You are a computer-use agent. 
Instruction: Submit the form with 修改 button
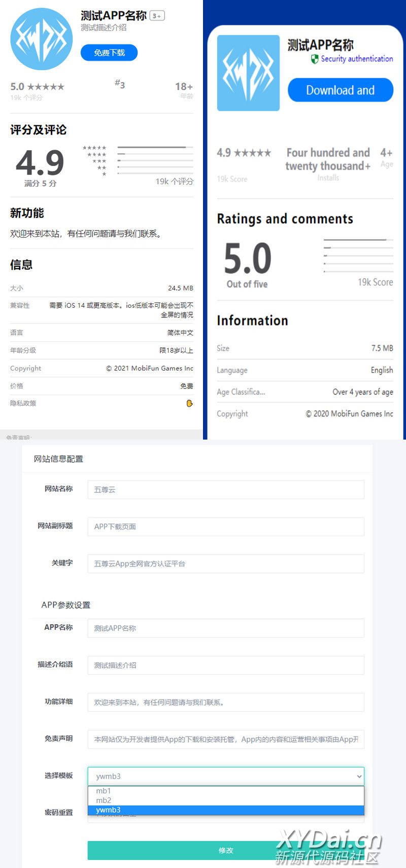225,850
